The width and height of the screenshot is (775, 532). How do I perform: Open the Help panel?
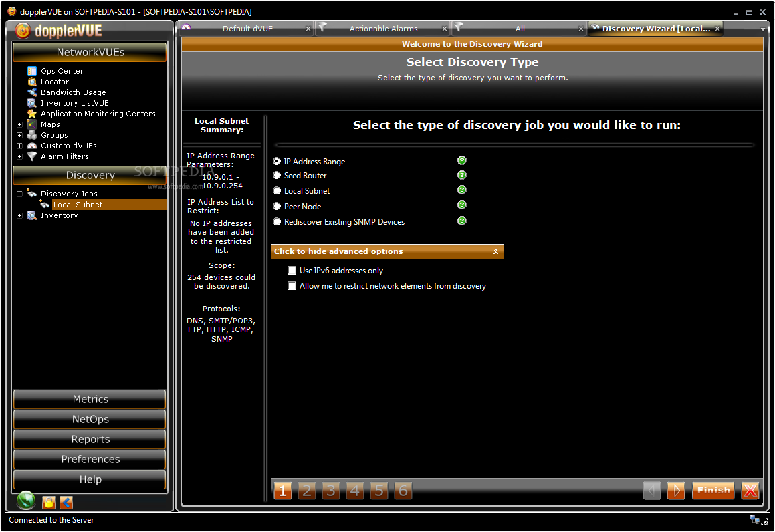(90, 480)
